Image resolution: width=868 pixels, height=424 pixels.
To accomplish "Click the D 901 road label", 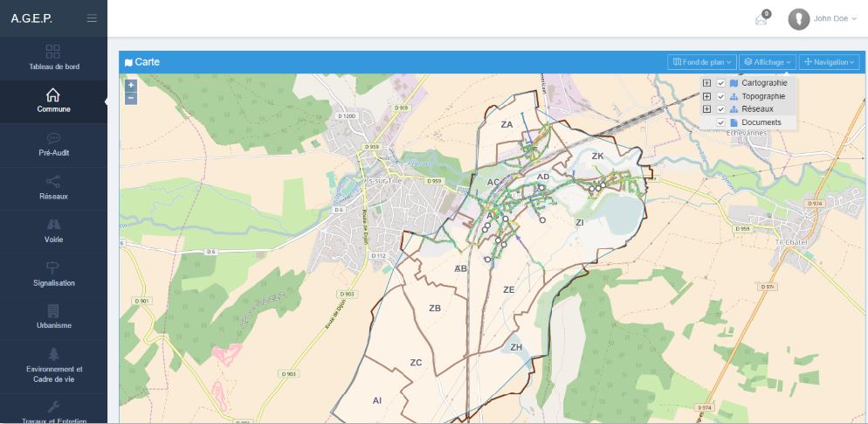I will [x=141, y=301].
